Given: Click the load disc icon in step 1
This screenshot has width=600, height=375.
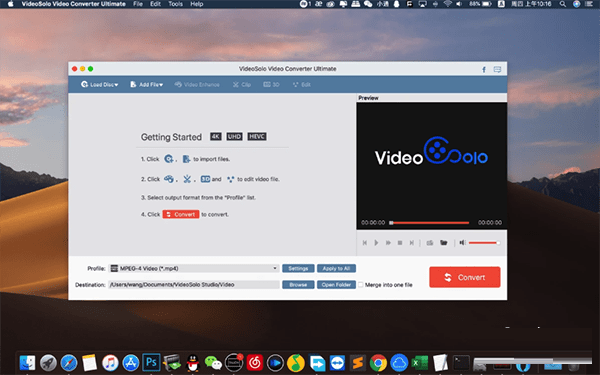Looking at the screenshot, I should click(169, 159).
